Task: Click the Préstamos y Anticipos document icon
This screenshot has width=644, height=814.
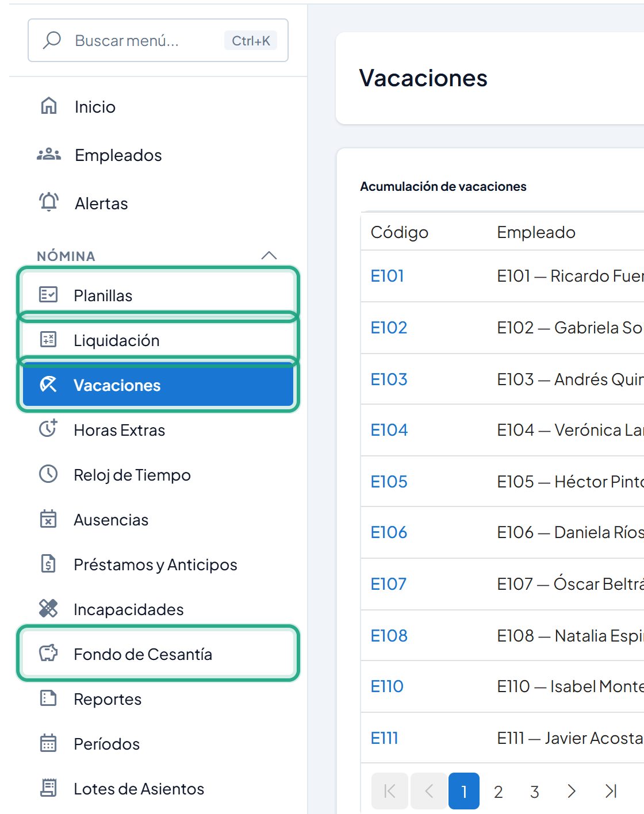Action: coord(48,563)
